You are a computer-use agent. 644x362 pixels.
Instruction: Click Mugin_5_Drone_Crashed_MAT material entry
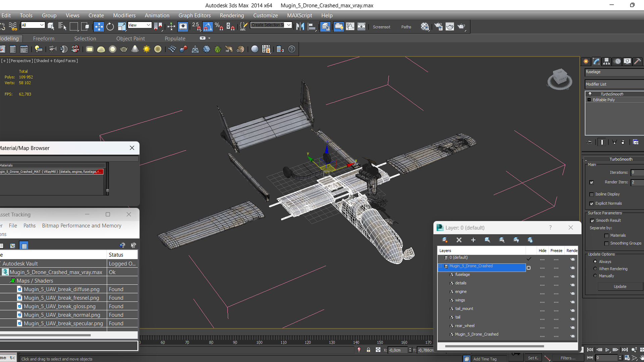click(x=51, y=172)
